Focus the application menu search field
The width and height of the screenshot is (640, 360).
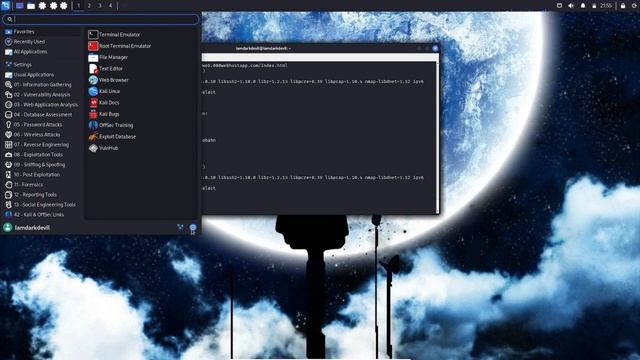[x=101, y=19]
